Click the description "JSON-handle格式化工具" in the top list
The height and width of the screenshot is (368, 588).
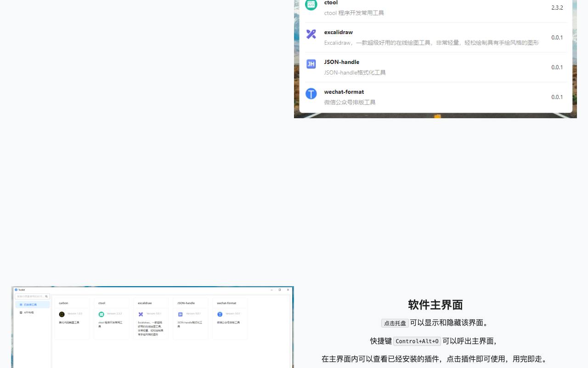355,73
